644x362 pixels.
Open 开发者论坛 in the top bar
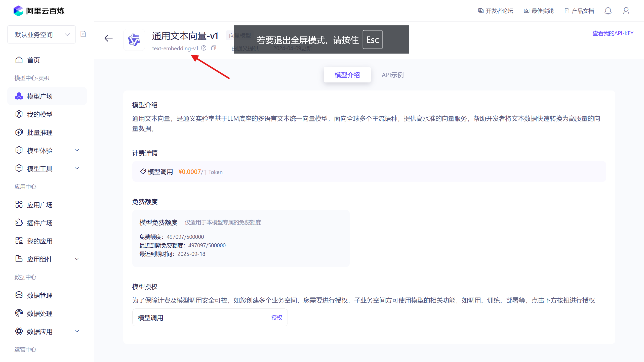[496, 11]
